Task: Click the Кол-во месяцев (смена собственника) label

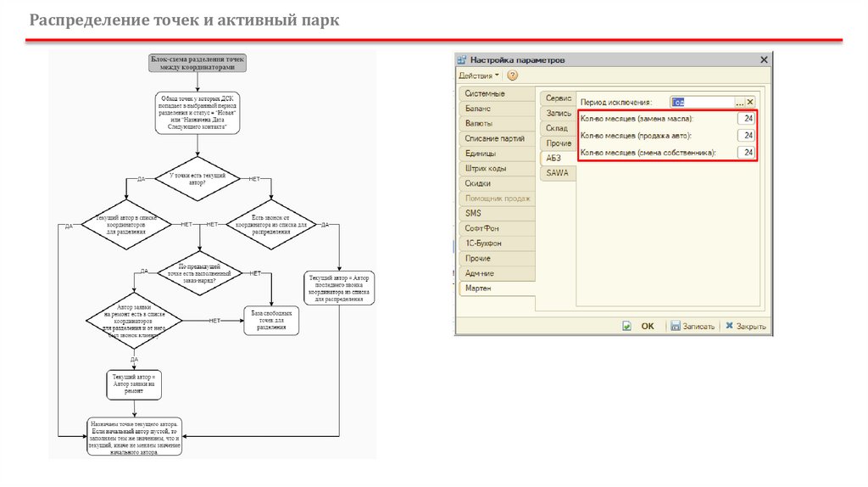Action: 648,153
